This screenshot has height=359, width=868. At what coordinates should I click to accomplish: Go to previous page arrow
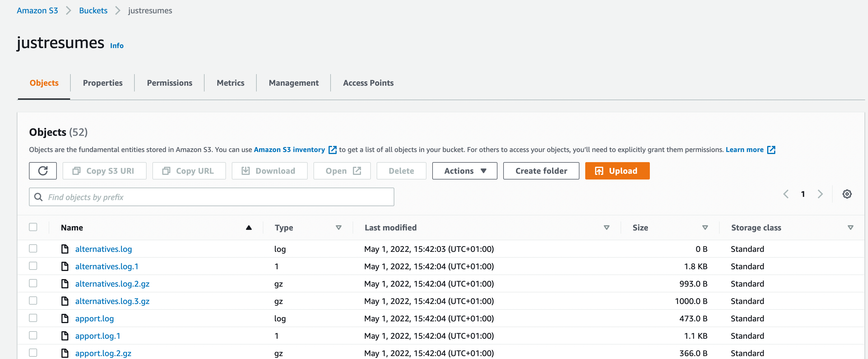tap(786, 194)
